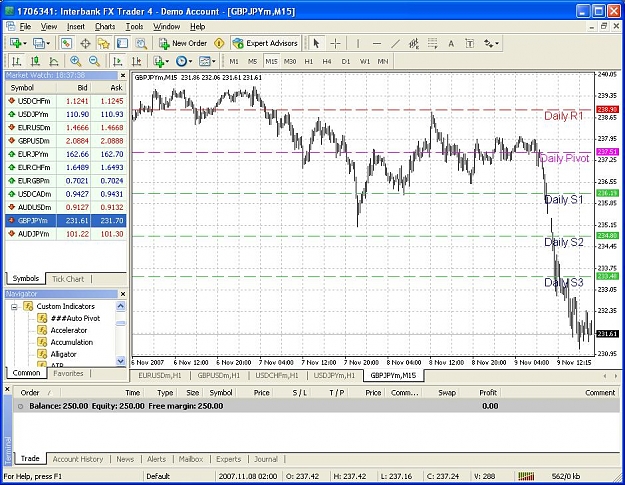Close the Market Watch panel
The width and height of the screenshot is (625, 485).
coord(123,75)
